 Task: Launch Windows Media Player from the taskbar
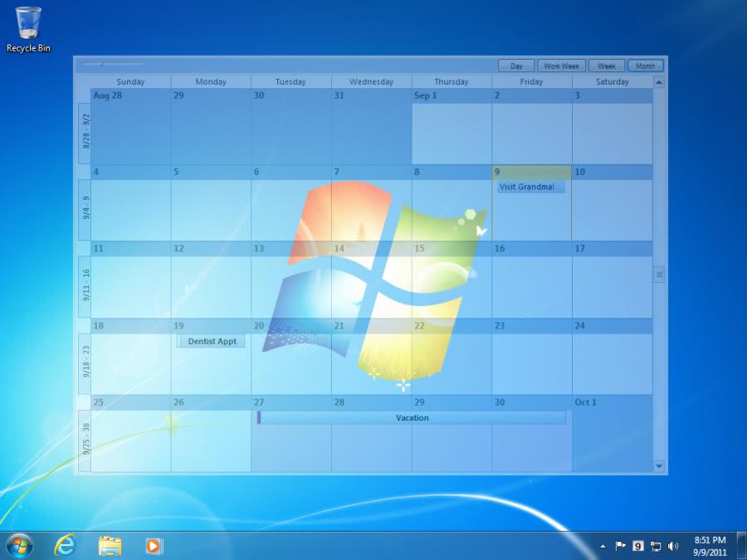pyautogui.click(x=154, y=546)
